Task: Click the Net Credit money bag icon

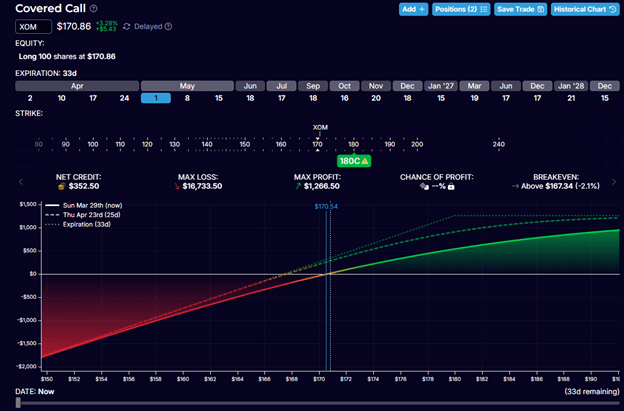Action: click(x=61, y=186)
